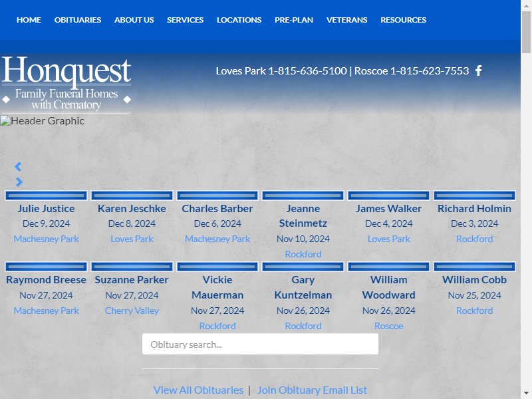532x399 pixels.
Task: Click the Loves Park 1-815-636-5100 phone text
Action: (x=281, y=71)
